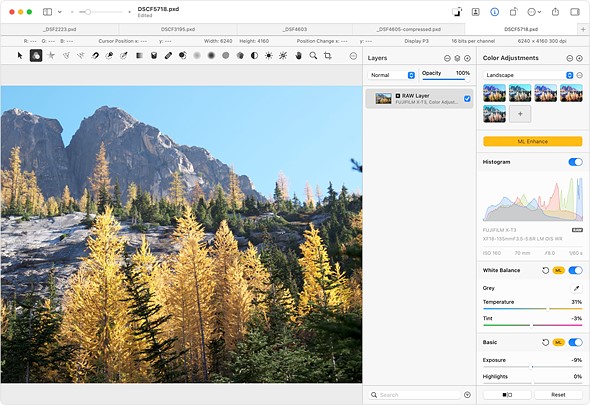Toggle the right sidebar panel icon

tap(575, 12)
